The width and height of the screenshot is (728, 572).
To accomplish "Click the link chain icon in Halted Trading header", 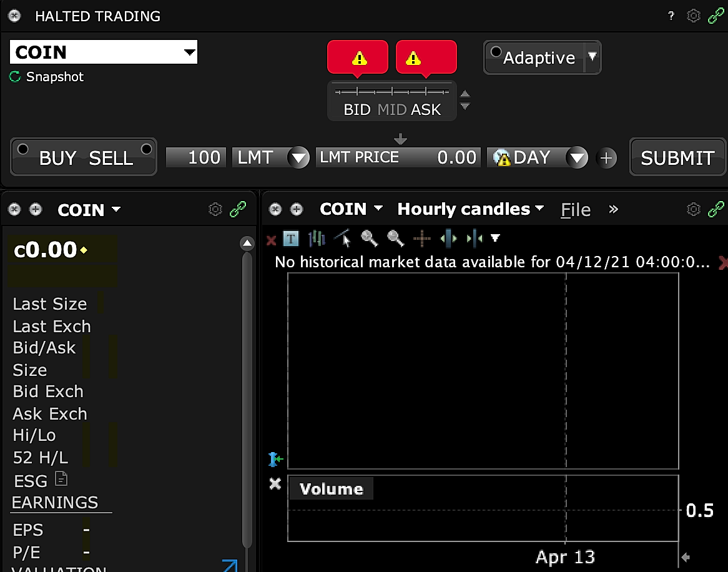I will 716,16.
